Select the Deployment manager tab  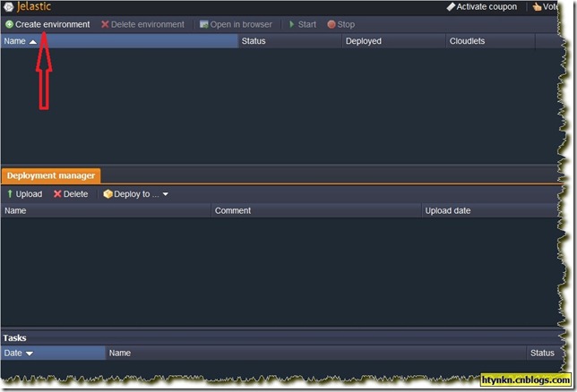51,175
